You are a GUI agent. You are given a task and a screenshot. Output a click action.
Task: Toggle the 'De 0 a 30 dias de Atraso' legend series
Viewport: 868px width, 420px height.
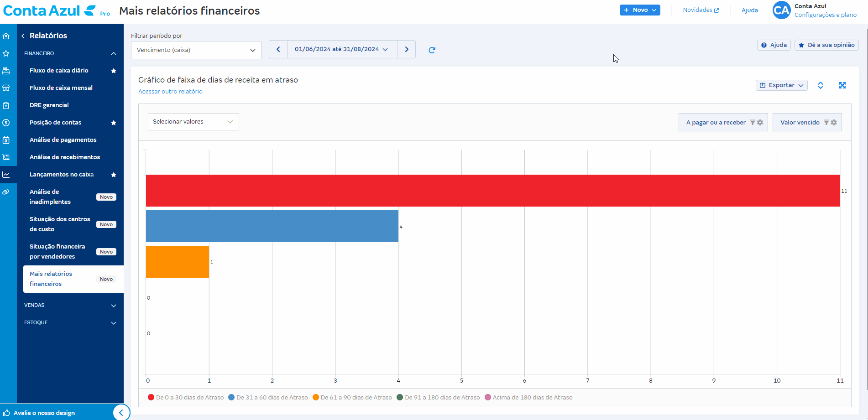[x=186, y=398]
